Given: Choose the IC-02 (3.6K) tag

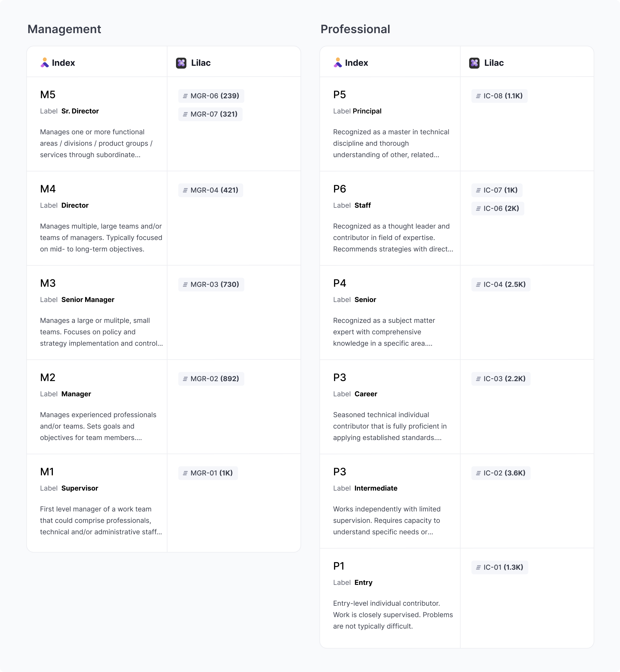Looking at the screenshot, I should 501,473.
